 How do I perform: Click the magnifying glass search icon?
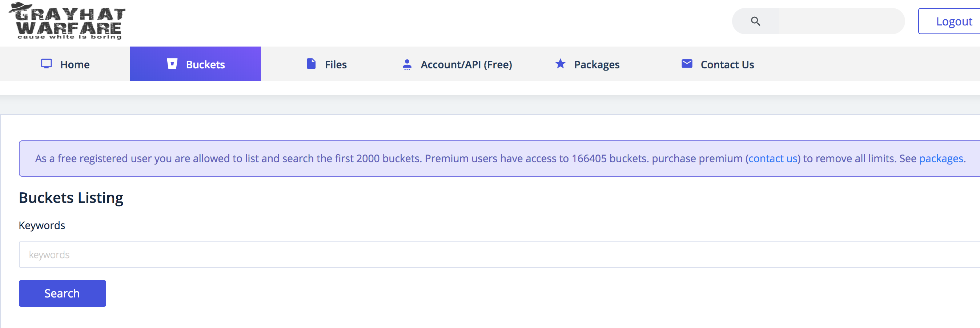(x=755, y=21)
